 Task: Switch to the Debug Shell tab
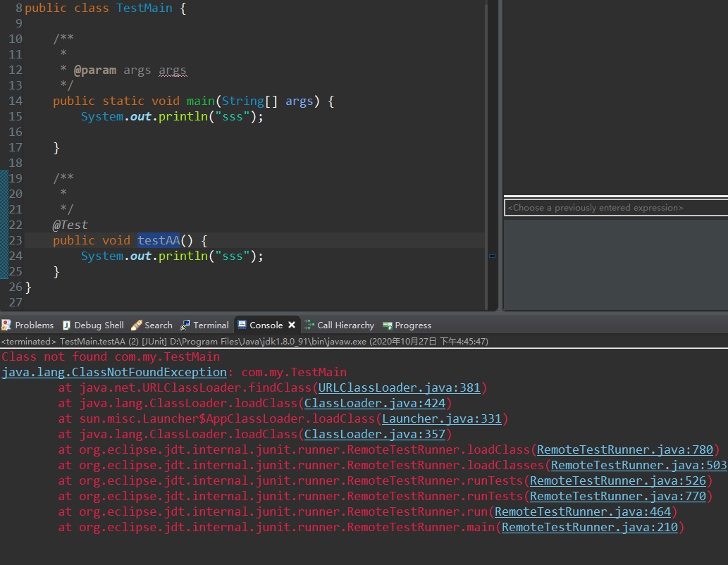[93, 325]
